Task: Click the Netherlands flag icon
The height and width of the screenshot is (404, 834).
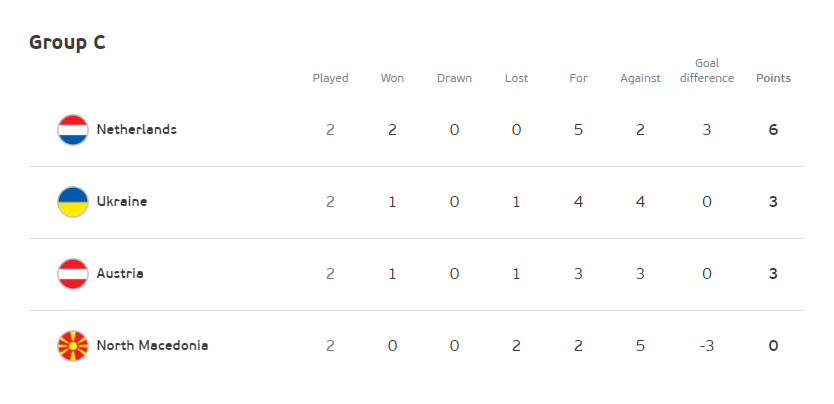Action: coord(73,130)
